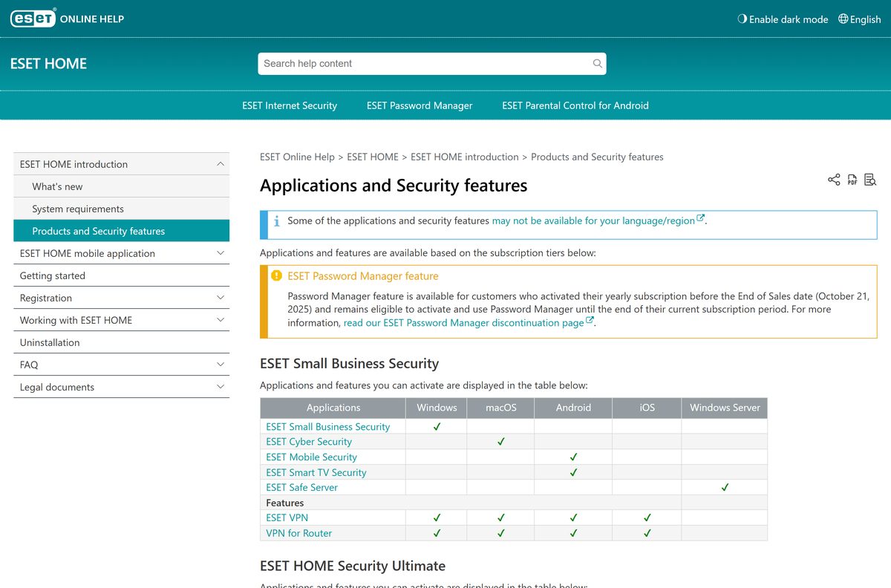Collapse ESET HOME introduction section
This screenshot has width=891, height=588.
tap(221, 164)
